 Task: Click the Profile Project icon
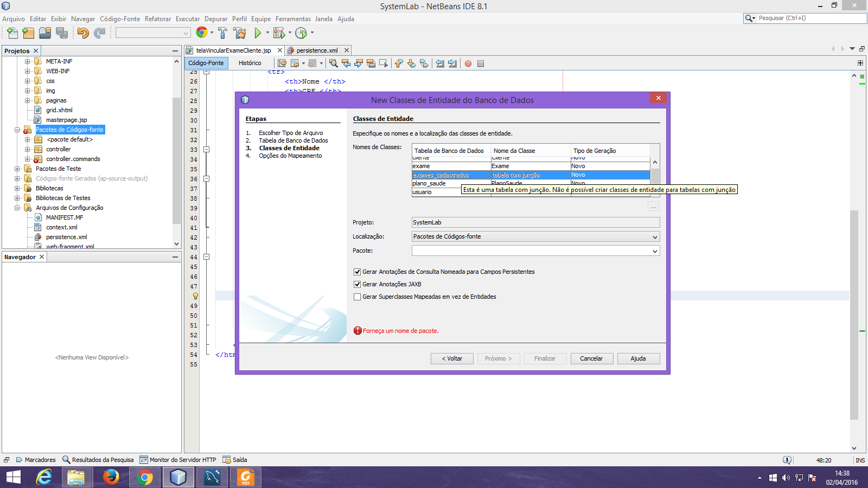(301, 33)
